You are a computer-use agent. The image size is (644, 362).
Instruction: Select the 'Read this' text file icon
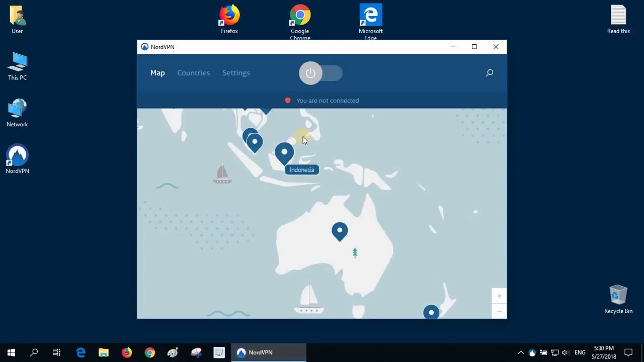(618, 20)
